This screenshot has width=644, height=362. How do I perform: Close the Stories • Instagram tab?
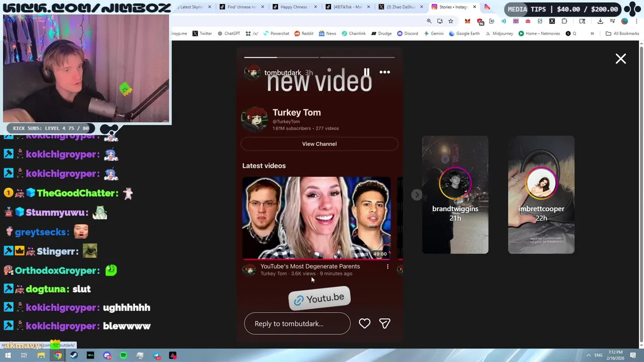pos(474,7)
